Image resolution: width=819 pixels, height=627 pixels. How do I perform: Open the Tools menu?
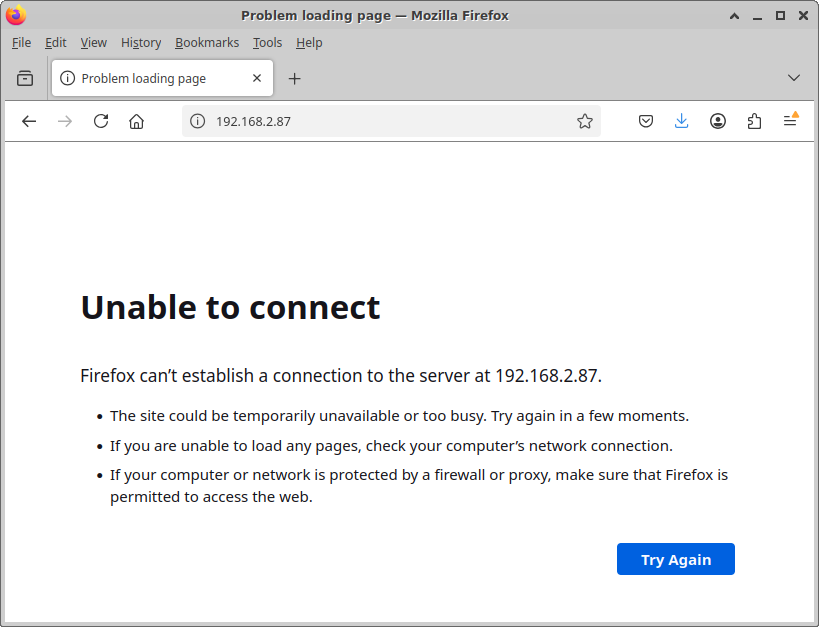coord(267,43)
